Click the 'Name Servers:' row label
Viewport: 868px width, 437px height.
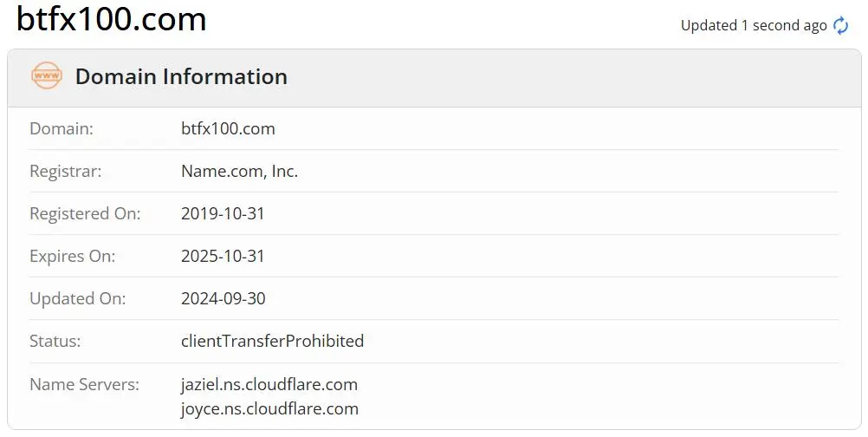click(x=84, y=384)
